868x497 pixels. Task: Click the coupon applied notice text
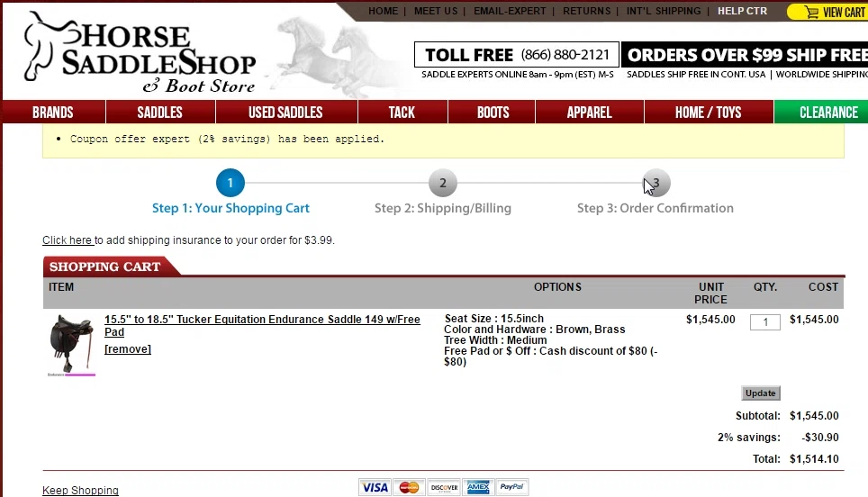coord(227,139)
